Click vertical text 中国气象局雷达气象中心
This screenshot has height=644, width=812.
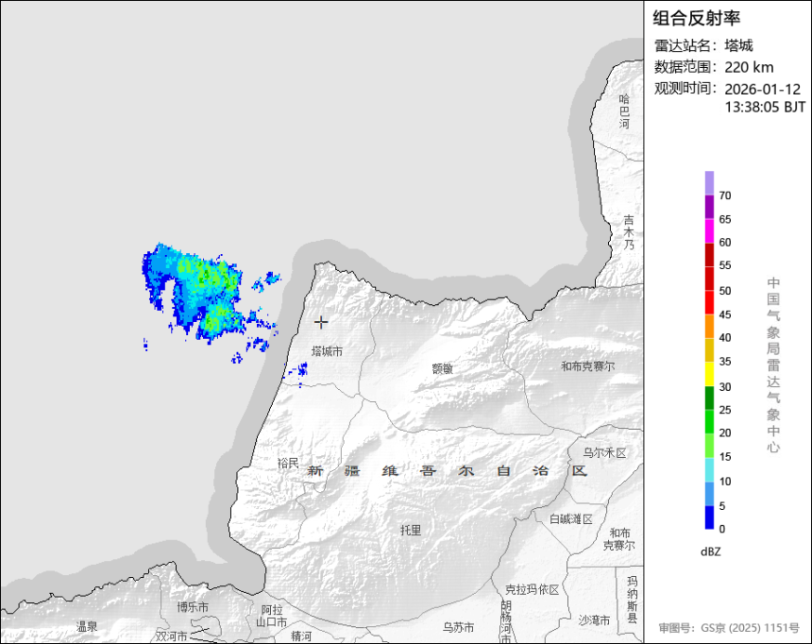773,364
